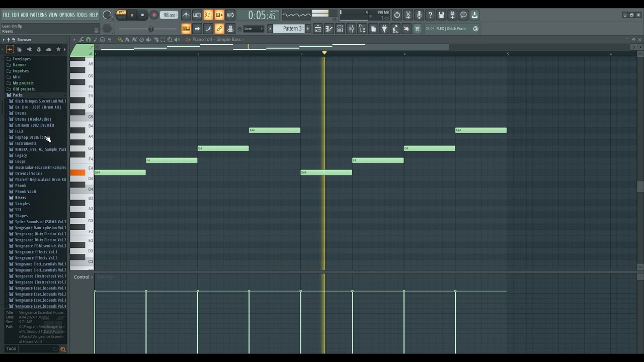644x362 pixels.
Task: Switch the PAT/SONG mode toggle
Action: point(121,15)
